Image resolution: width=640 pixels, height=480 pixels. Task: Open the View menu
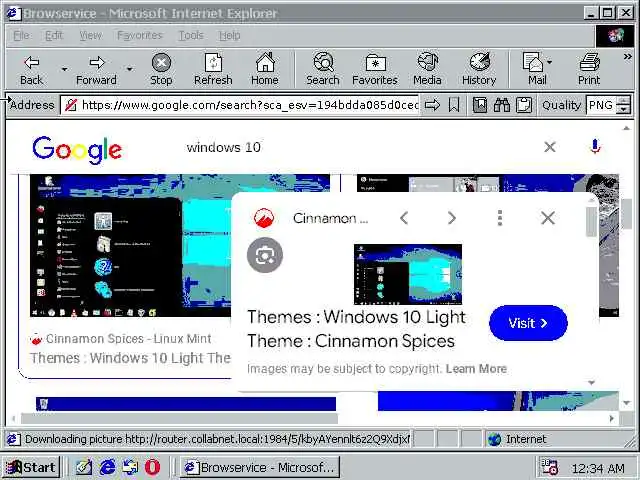90,36
